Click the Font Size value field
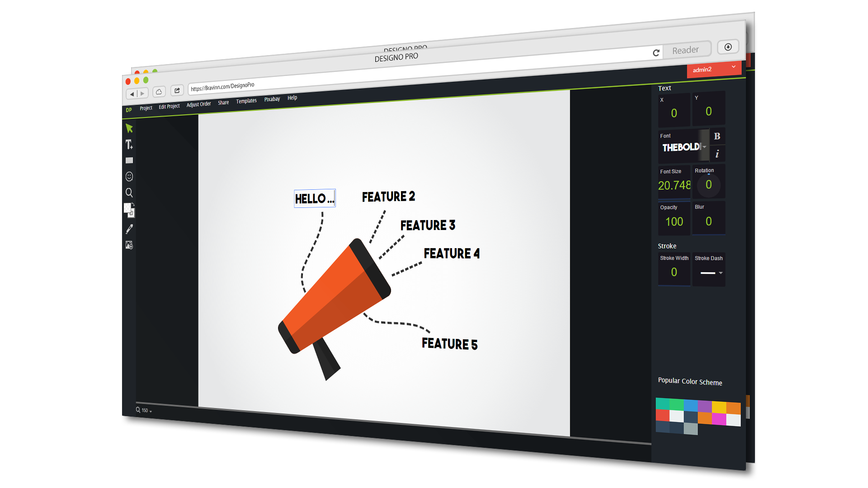The image size is (868, 488). tap(674, 185)
